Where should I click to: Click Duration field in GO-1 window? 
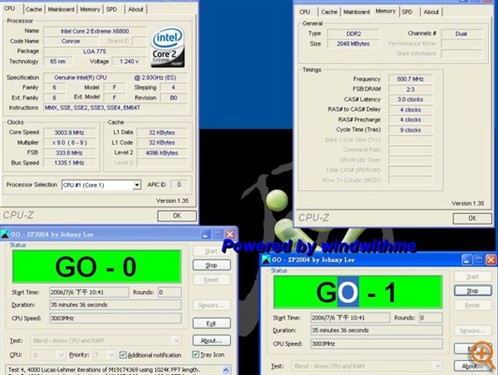[377, 330]
